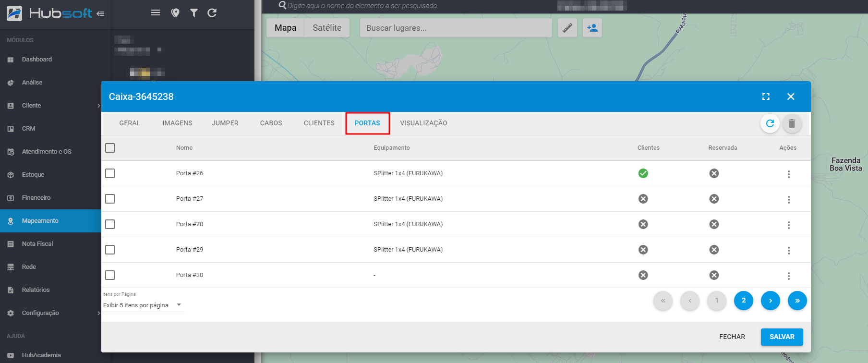The image size is (868, 363).
Task: Open actions menu for Porta #29
Action: 789,250
